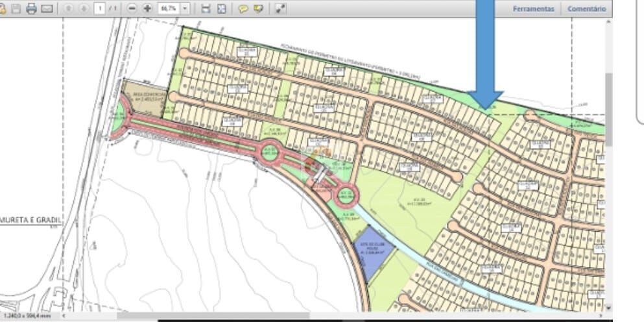Zoom in with the plus button
The width and height of the screenshot is (644, 322).
coord(147,8)
